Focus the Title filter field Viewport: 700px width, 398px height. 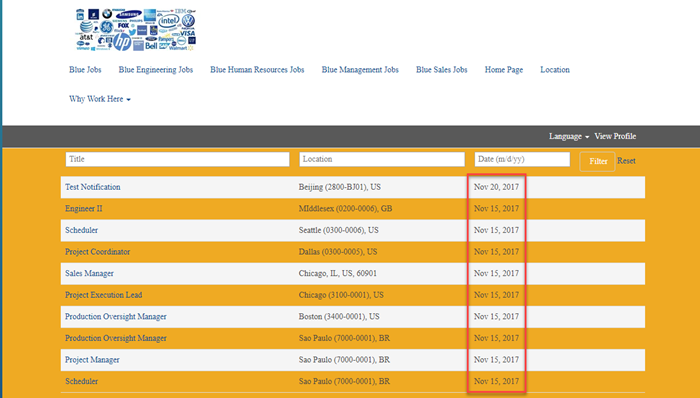point(177,159)
